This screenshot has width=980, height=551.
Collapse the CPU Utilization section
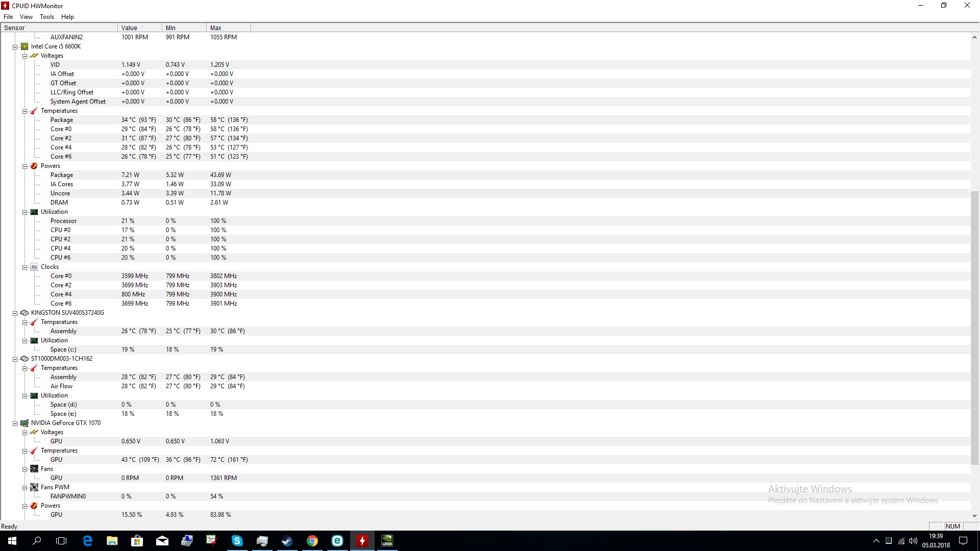(x=25, y=212)
